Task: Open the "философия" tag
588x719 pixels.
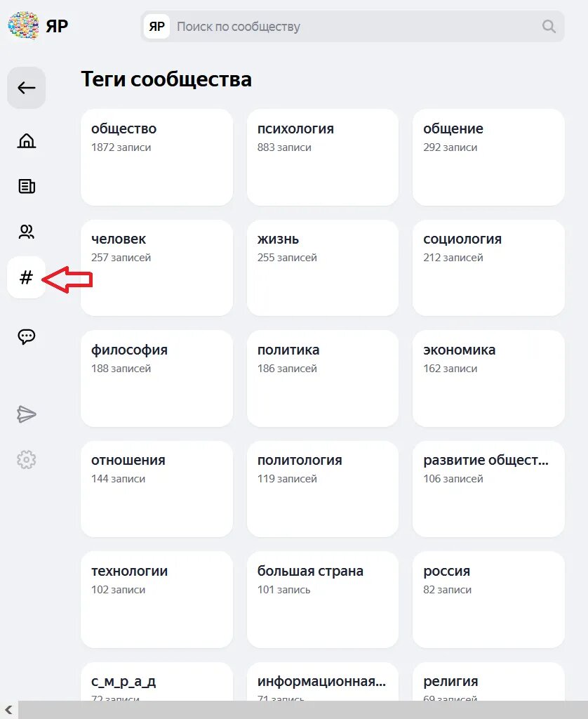Action: pos(156,378)
